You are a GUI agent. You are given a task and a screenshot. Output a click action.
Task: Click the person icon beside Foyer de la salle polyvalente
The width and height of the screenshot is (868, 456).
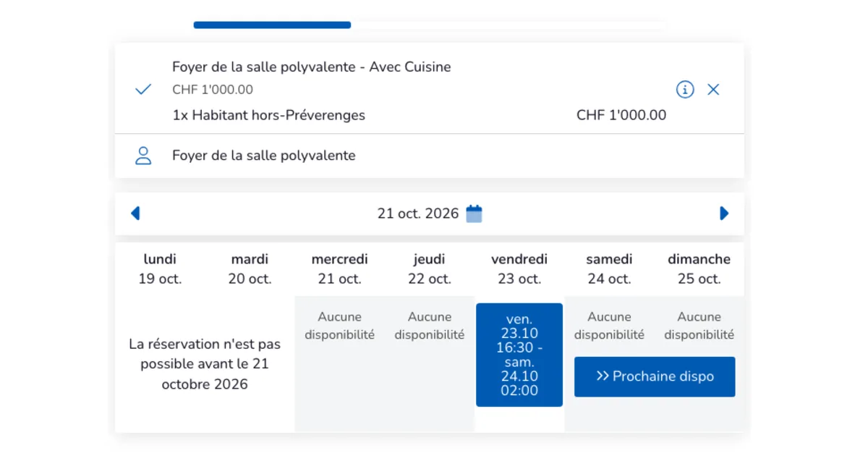(143, 156)
